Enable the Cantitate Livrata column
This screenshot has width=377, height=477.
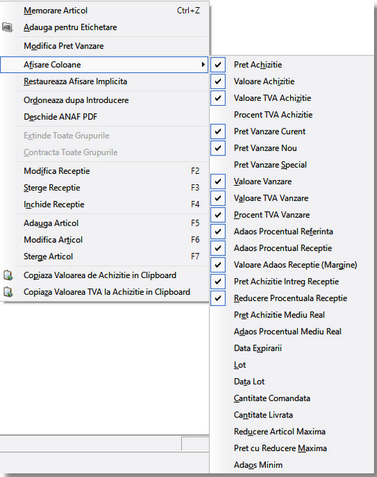pos(292,415)
